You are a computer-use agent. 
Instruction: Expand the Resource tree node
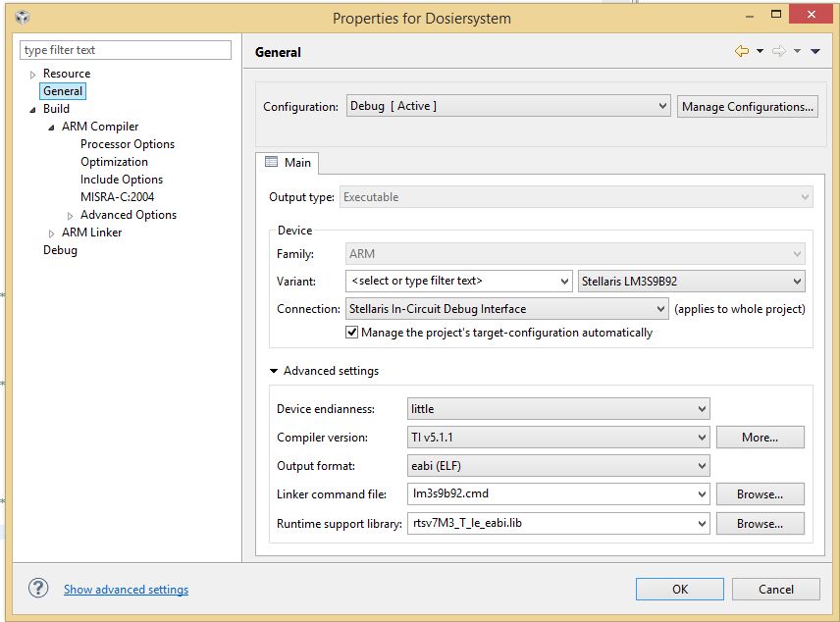32,75
